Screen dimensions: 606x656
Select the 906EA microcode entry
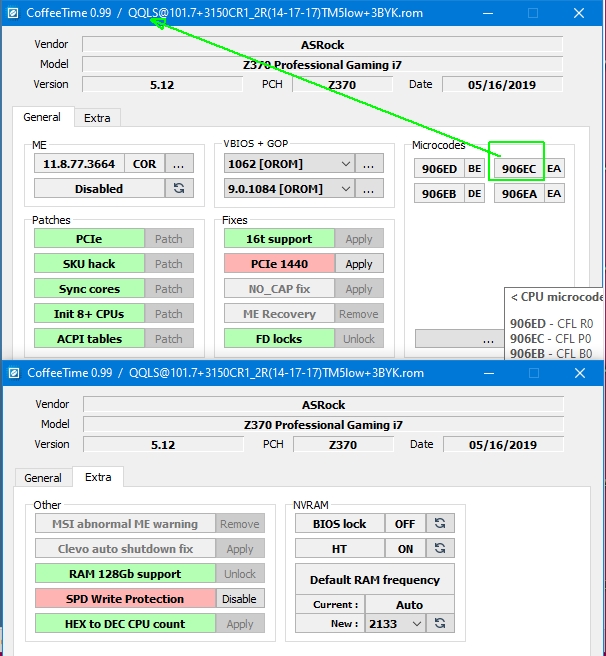pos(519,193)
